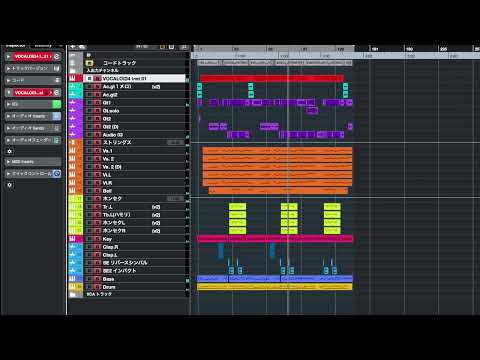This screenshot has width=480, height=360.
Task: Click the top timeline ruler bar
Action: [x=336, y=49]
